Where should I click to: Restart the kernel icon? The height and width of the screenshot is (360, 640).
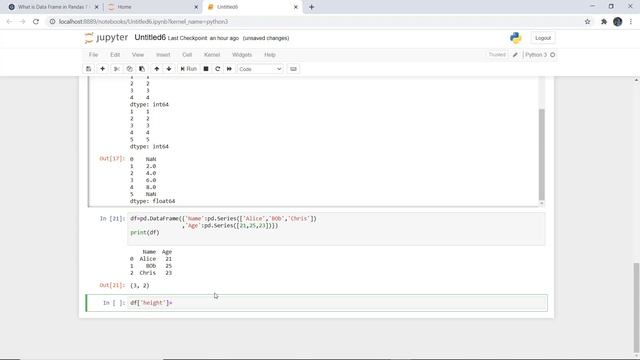click(x=218, y=69)
